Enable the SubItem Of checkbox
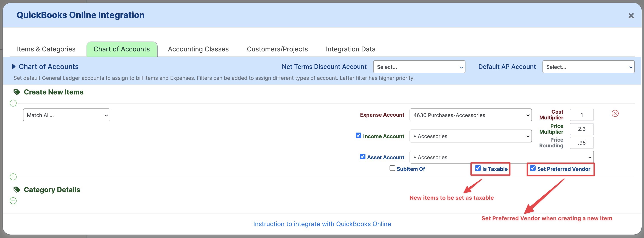The height and width of the screenshot is (238, 644). click(x=392, y=168)
